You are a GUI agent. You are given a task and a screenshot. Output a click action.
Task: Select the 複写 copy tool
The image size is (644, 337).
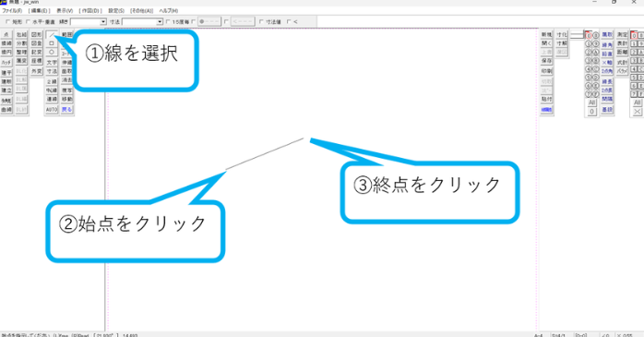[67, 90]
